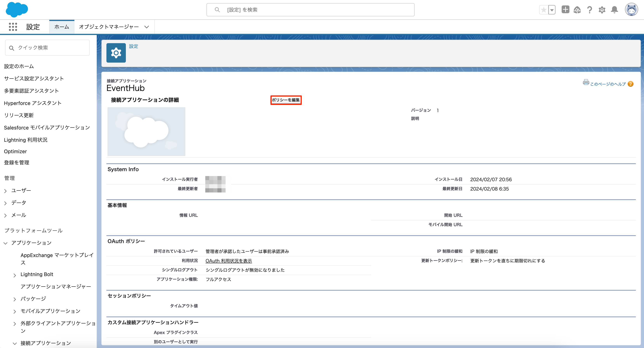Image resolution: width=644 pixels, height=348 pixels.
Task: Open AppExchange マーケットプレイス in sidebar
Action: [57, 259]
